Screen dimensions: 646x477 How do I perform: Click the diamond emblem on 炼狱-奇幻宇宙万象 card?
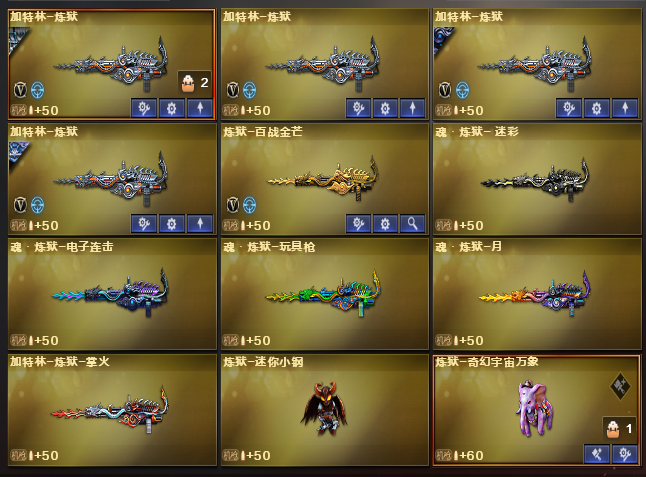620,386
